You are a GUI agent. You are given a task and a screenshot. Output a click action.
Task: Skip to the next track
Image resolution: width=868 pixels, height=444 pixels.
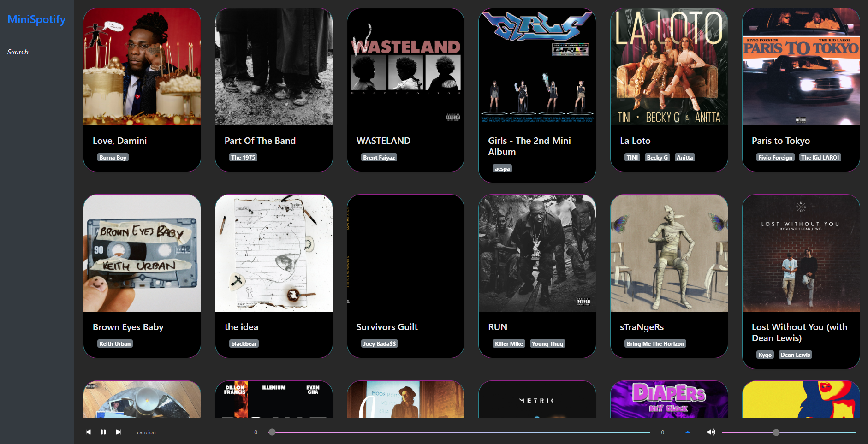119,432
